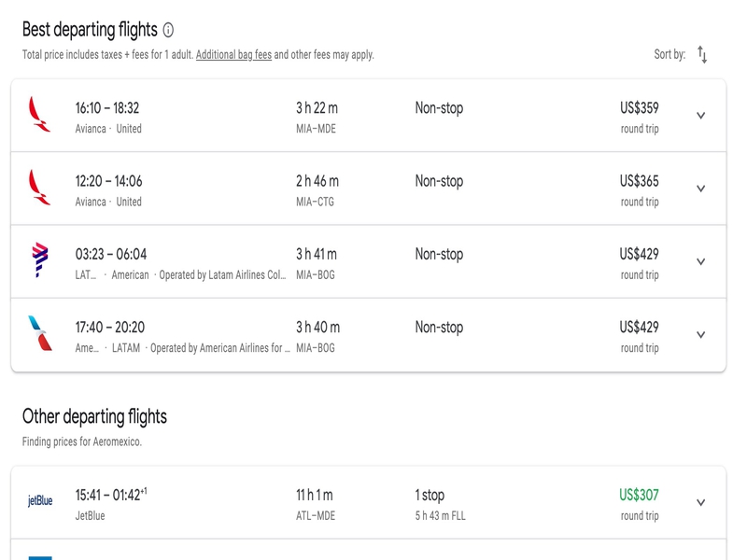Image resolution: width=747 pixels, height=560 pixels.
Task: Click the Avianca logo on the 12:20 flight
Action: pyautogui.click(x=39, y=188)
